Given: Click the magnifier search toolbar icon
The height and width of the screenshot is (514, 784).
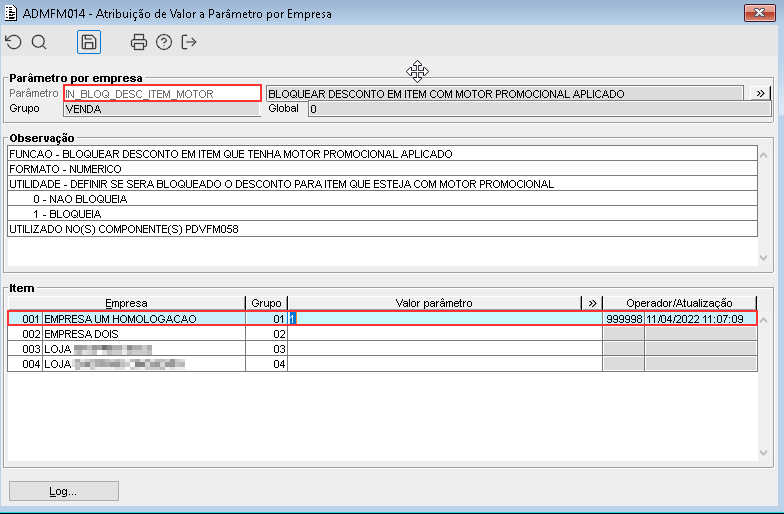Looking at the screenshot, I should [x=39, y=42].
